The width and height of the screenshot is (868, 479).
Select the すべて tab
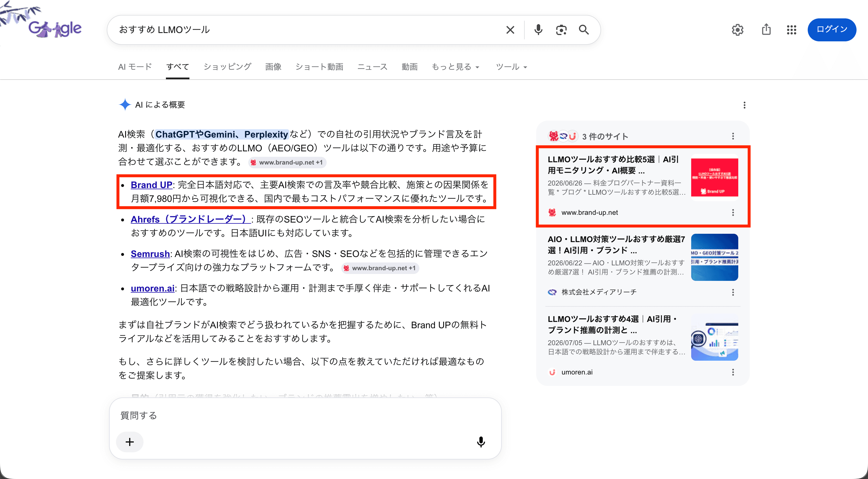point(178,67)
